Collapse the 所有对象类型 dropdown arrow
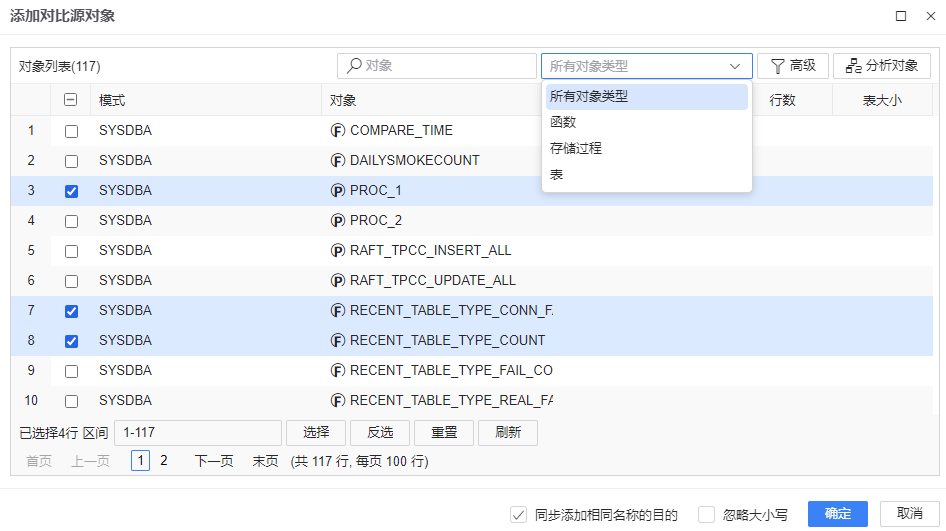The image size is (946, 531). coord(735,66)
